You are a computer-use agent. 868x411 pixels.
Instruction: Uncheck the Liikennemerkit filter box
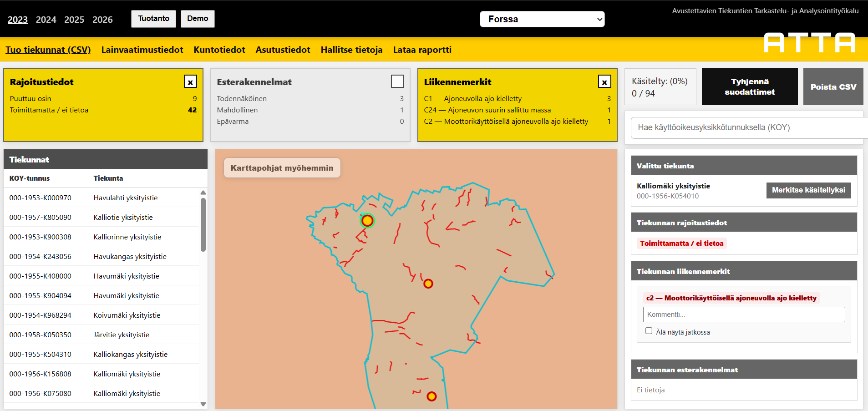point(604,81)
